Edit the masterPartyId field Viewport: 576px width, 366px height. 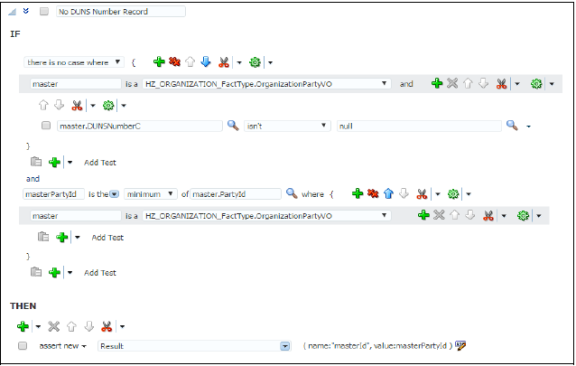tap(54, 194)
